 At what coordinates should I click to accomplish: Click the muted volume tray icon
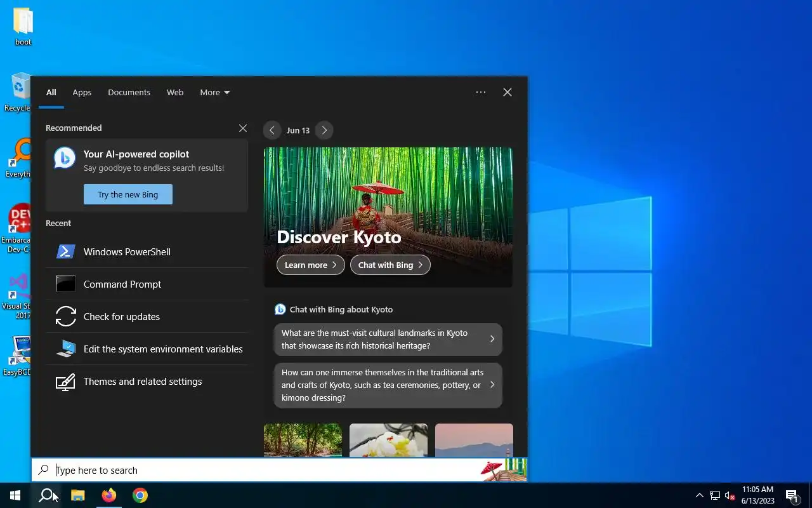pyautogui.click(x=730, y=495)
